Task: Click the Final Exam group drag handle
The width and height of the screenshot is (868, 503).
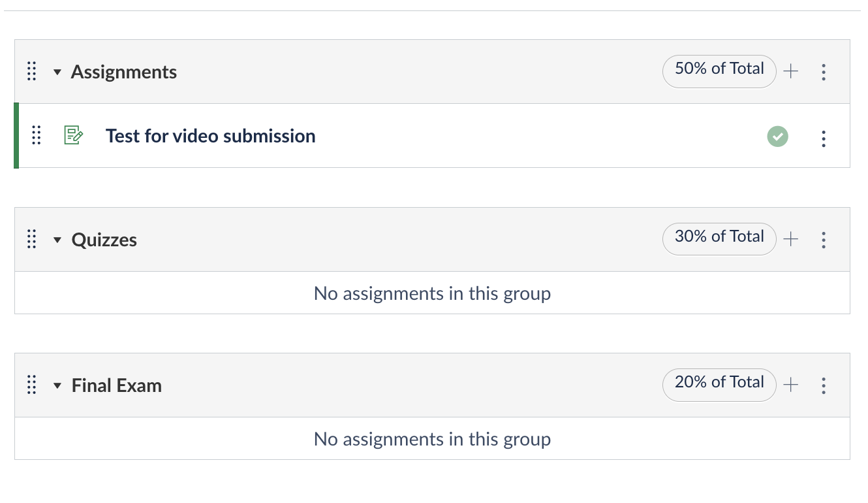Action: point(31,385)
